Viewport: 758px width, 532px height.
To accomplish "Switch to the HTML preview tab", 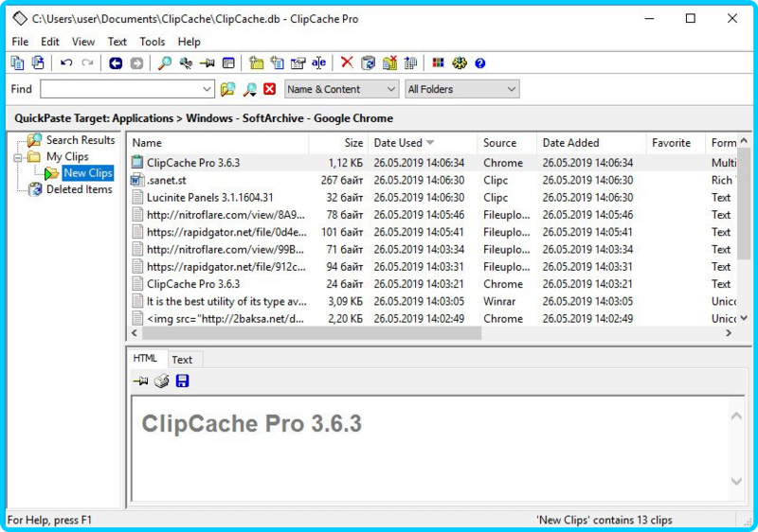I will coord(145,358).
